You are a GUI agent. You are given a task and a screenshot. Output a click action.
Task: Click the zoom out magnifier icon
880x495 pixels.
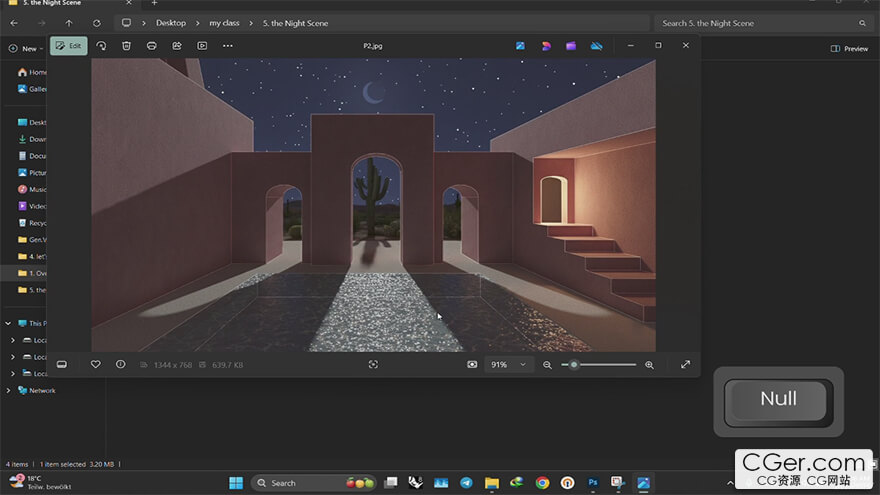point(547,365)
